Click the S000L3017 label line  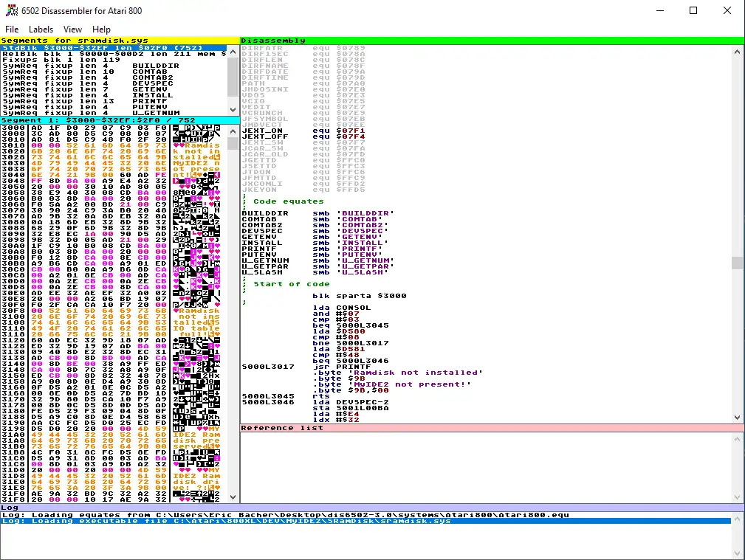[x=306, y=367]
